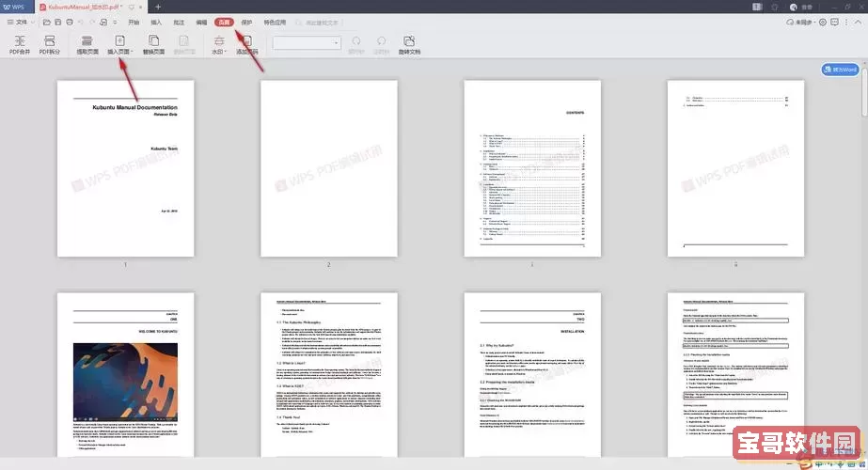Collapse the ribbon with the up chevron

pyautogui.click(x=858, y=23)
